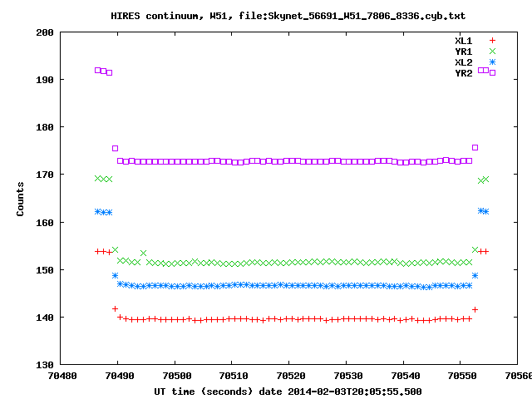Click the x-axis tick label 70540

tap(406, 376)
